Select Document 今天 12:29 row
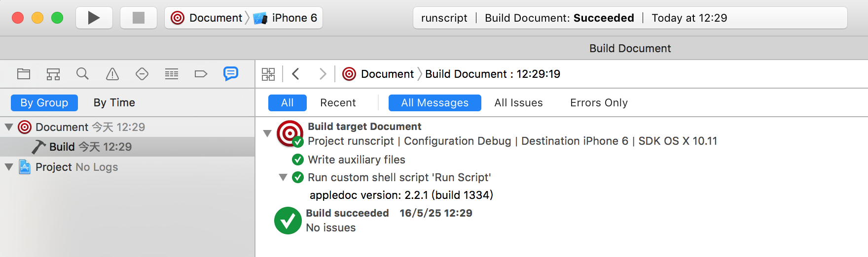 (x=127, y=127)
